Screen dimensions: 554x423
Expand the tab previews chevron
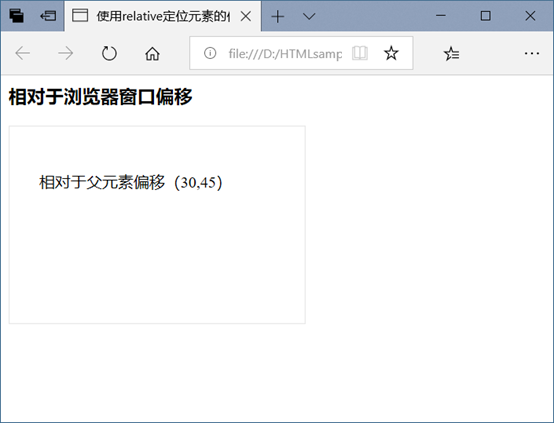[x=309, y=16]
